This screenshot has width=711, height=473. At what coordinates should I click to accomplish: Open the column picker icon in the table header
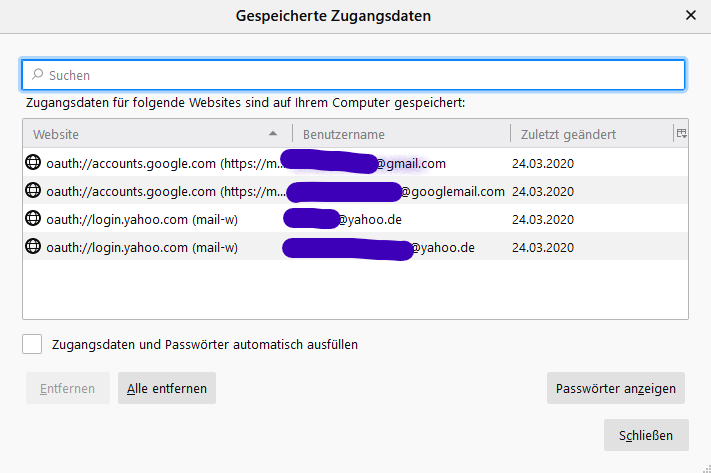point(681,133)
